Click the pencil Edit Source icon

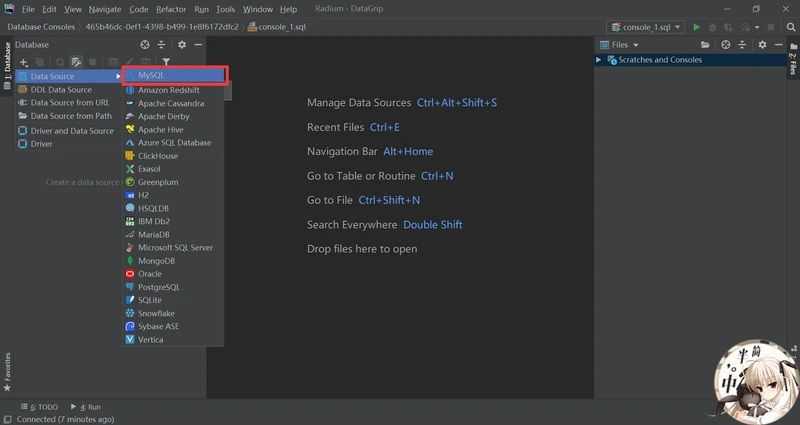pos(130,62)
